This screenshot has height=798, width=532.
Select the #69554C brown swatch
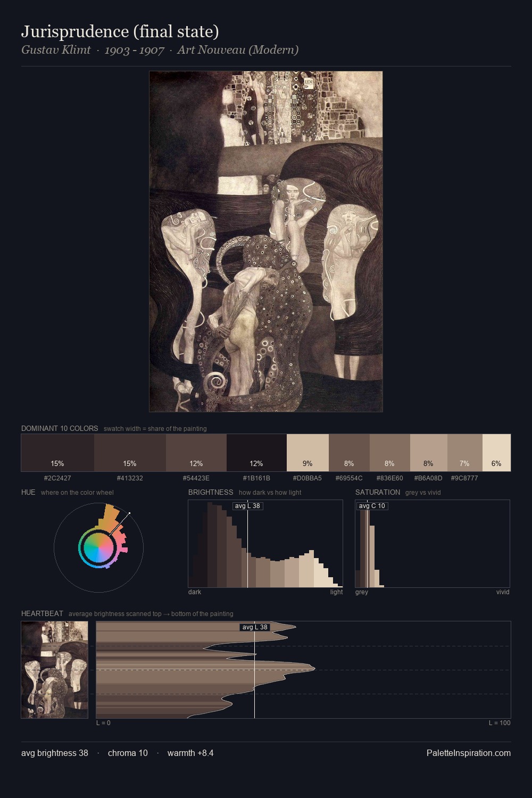click(349, 453)
